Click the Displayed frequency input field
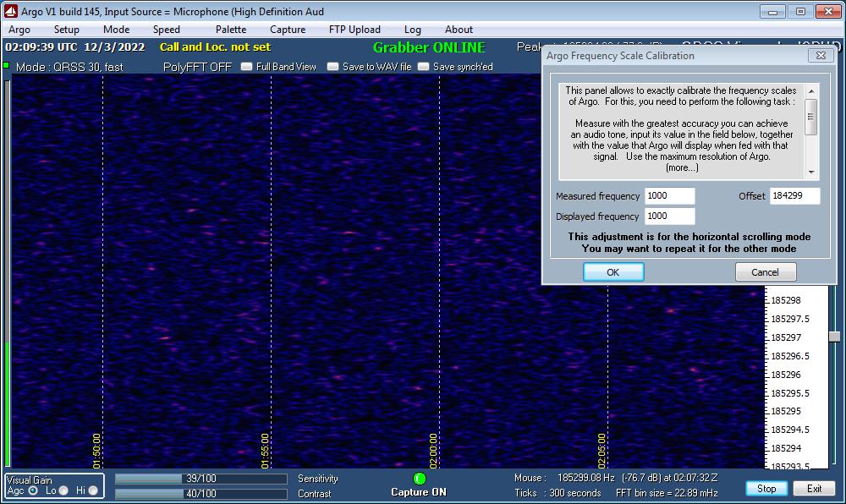Viewport: 846px width, 504px height. (x=669, y=216)
